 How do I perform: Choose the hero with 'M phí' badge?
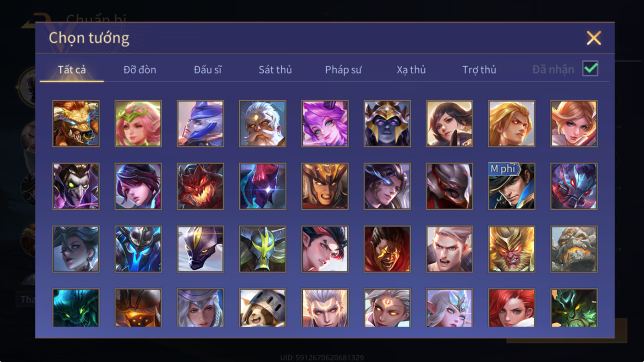tap(512, 186)
